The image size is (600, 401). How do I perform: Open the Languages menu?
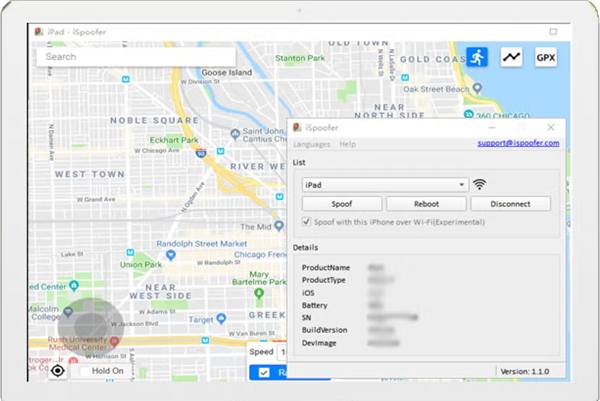(x=311, y=144)
